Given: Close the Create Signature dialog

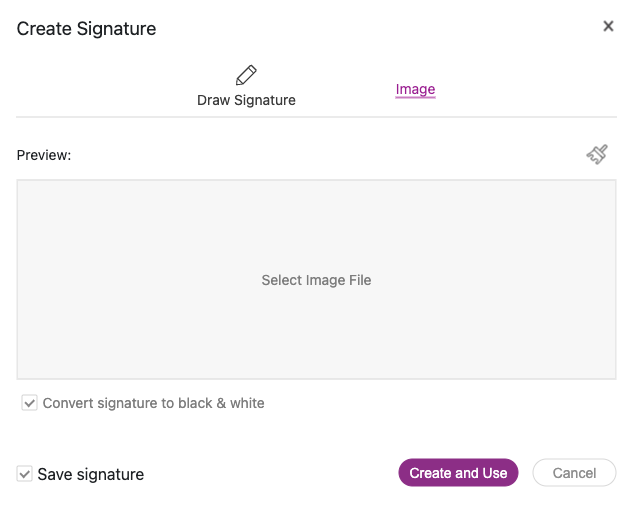Looking at the screenshot, I should (608, 26).
